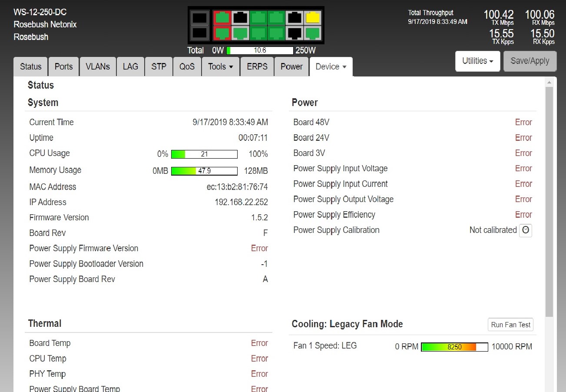Image resolution: width=566 pixels, height=392 pixels.
Task: Click the Save/Apply button
Action: [530, 61]
